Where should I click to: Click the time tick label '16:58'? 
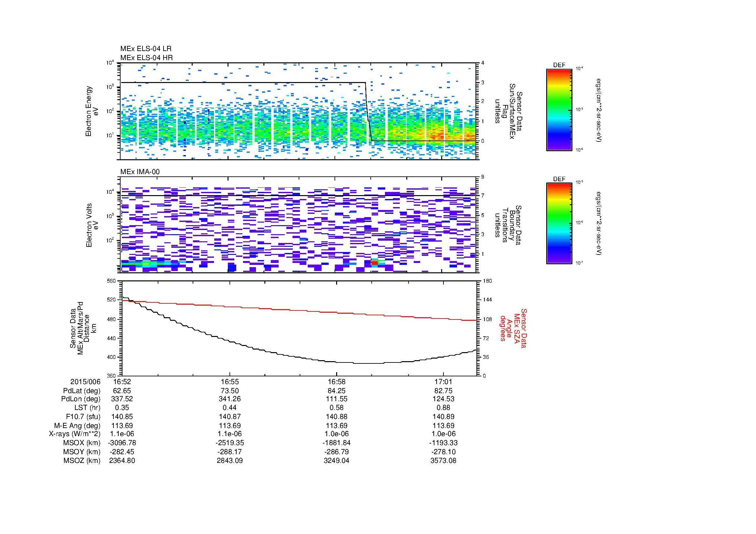pos(336,382)
